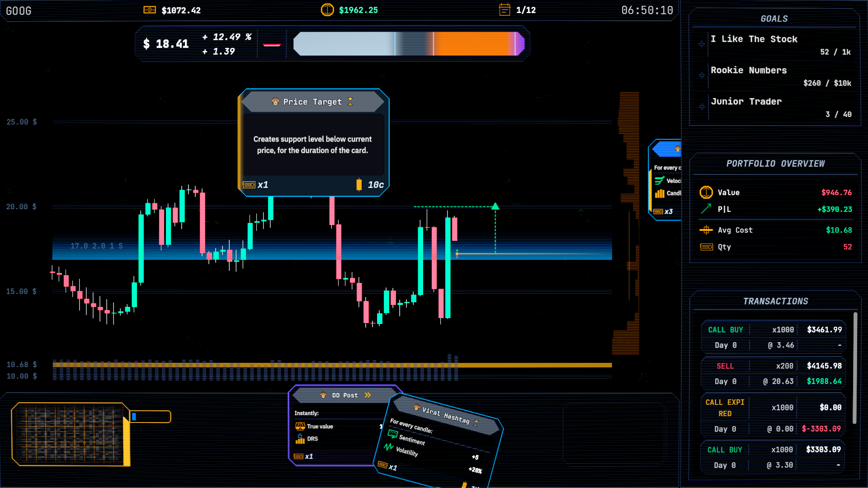Click the x3 ticket icon on the side card
868x488 pixels.
click(x=658, y=211)
